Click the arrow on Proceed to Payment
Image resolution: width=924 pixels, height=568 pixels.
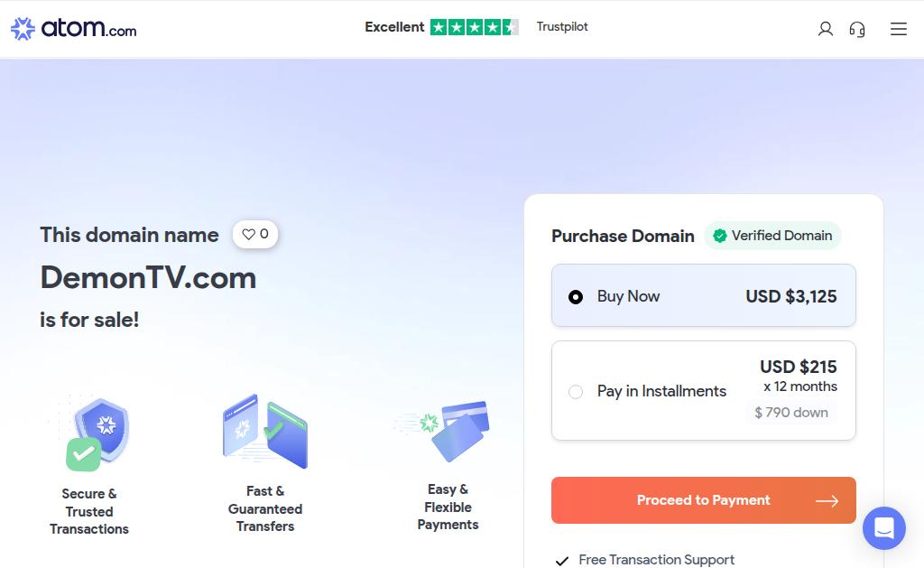[827, 501]
